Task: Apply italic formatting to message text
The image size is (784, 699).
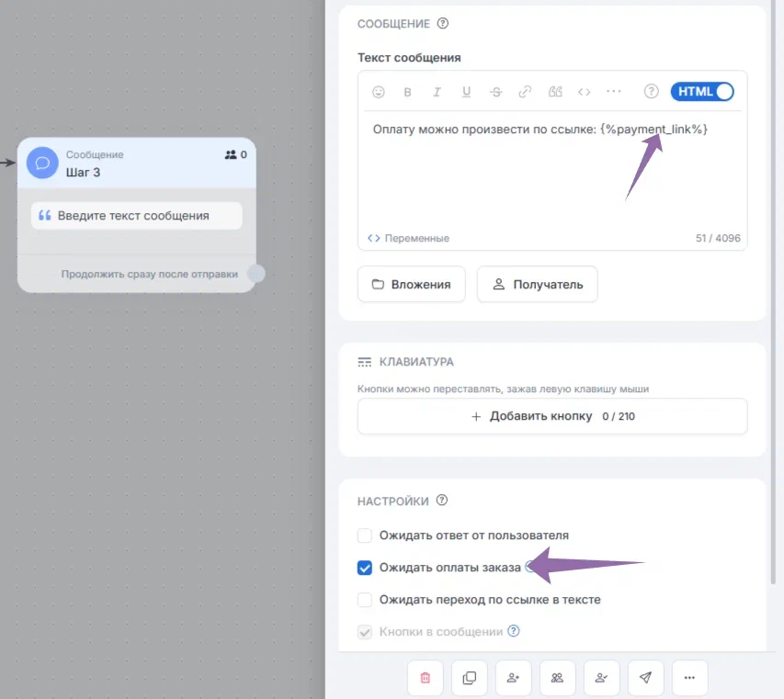Action: [x=437, y=92]
